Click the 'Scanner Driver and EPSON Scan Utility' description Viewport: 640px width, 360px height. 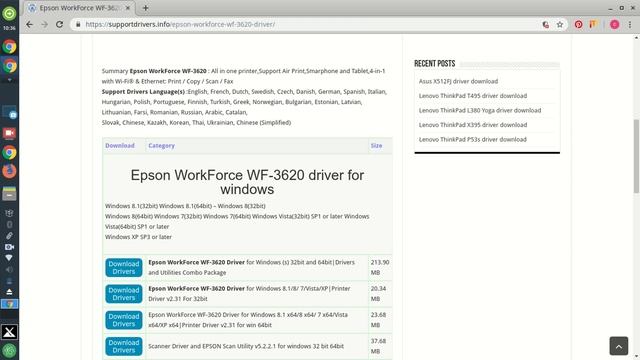point(246,346)
